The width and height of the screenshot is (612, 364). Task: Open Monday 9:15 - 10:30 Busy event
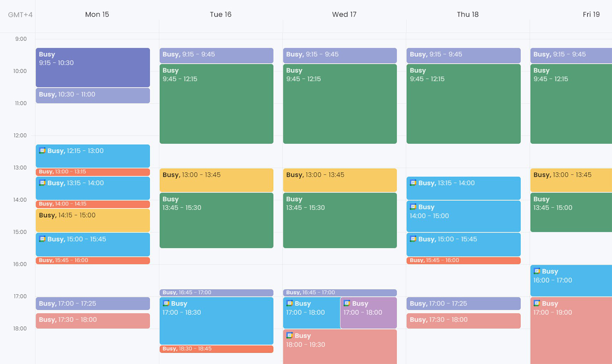[x=93, y=68]
